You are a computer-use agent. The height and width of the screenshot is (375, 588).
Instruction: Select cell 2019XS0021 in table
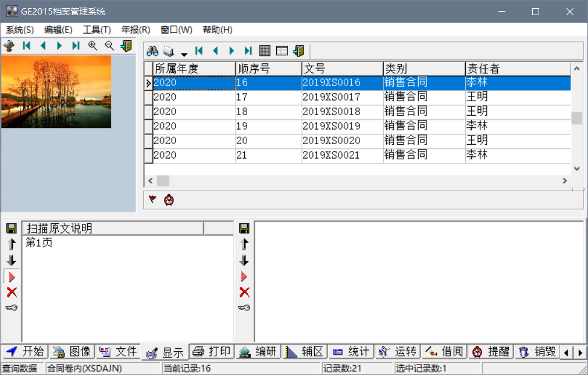click(x=342, y=155)
